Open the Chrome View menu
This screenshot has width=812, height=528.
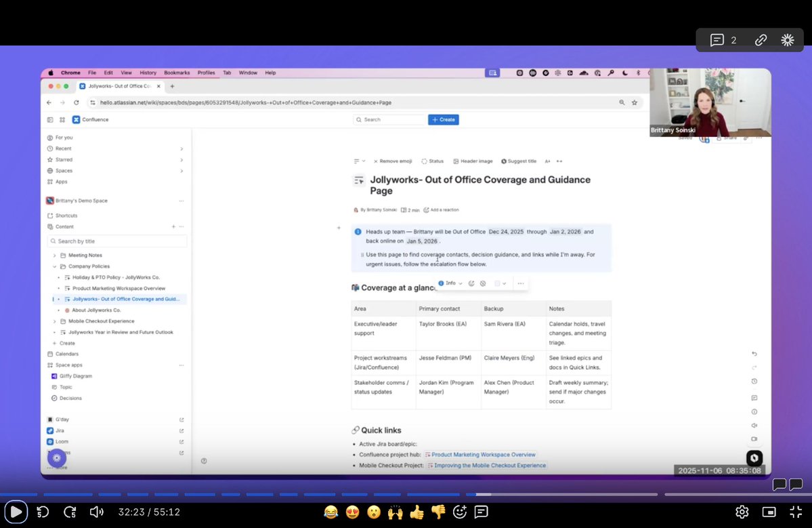point(126,73)
